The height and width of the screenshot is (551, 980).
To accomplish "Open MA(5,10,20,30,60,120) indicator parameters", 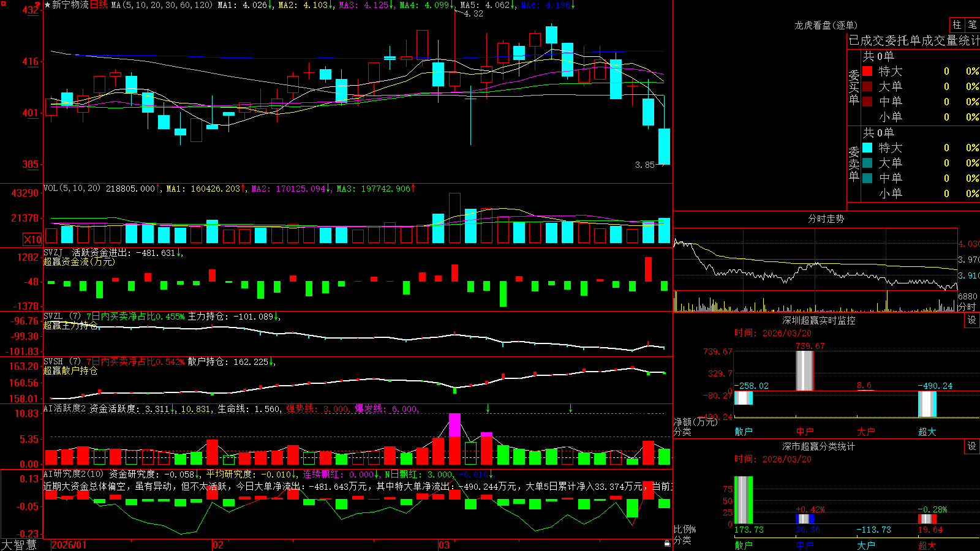I will (x=162, y=5).
